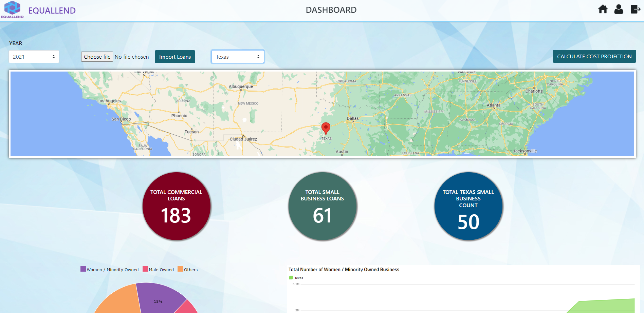Click Total Number of Women / Minority chart title
The image size is (644, 313).
coord(344,269)
